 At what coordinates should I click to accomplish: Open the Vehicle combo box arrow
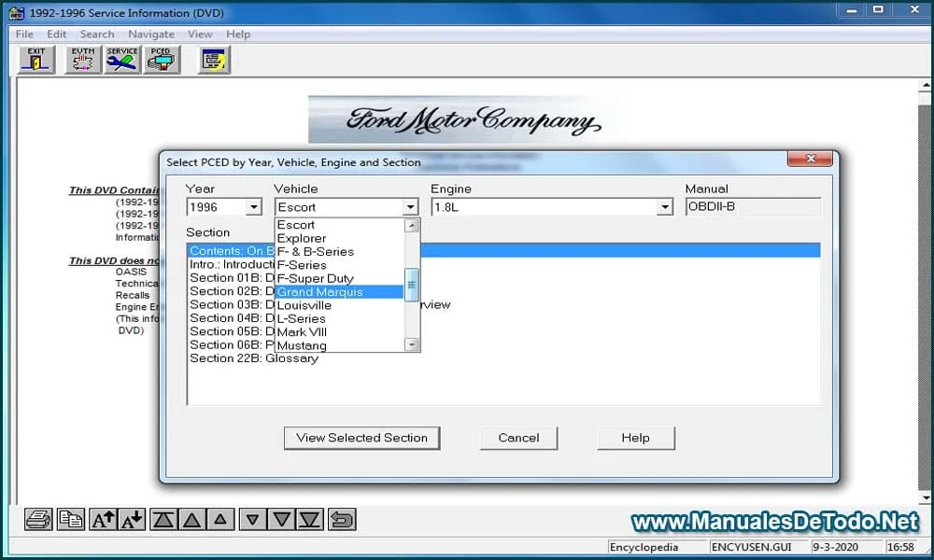pyautogui.click(x=410, y=207)
